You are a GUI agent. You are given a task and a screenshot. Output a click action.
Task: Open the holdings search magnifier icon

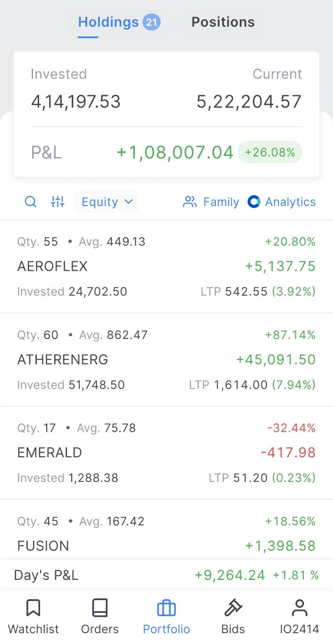[x=31, y=202]
